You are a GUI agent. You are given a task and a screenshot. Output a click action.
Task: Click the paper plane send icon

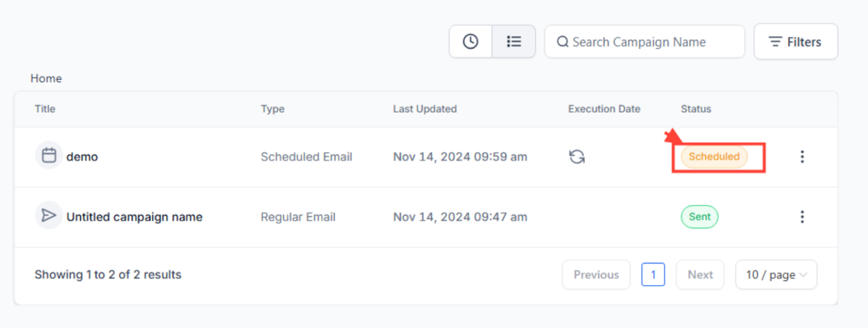click(x=49, y=216)
